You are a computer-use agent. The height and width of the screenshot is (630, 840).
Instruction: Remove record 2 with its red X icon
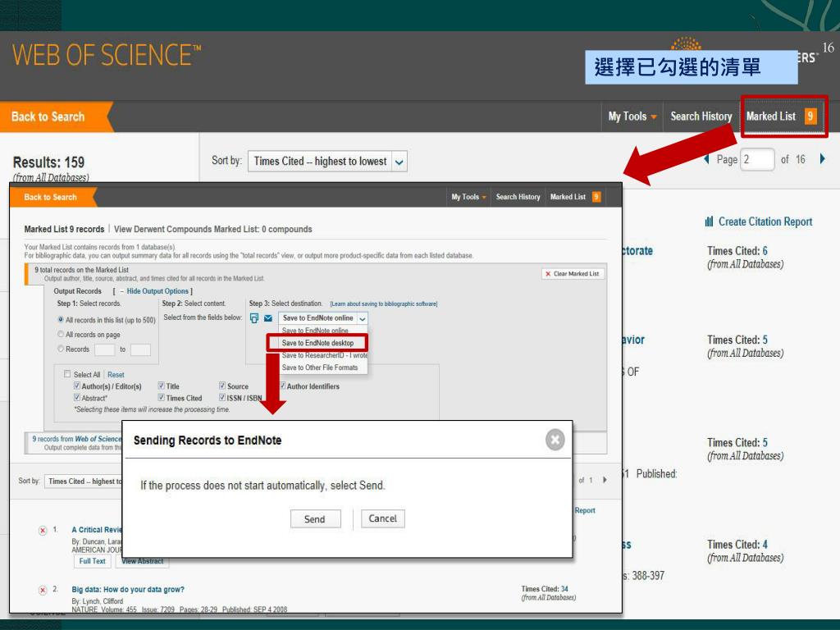[43, 590]
